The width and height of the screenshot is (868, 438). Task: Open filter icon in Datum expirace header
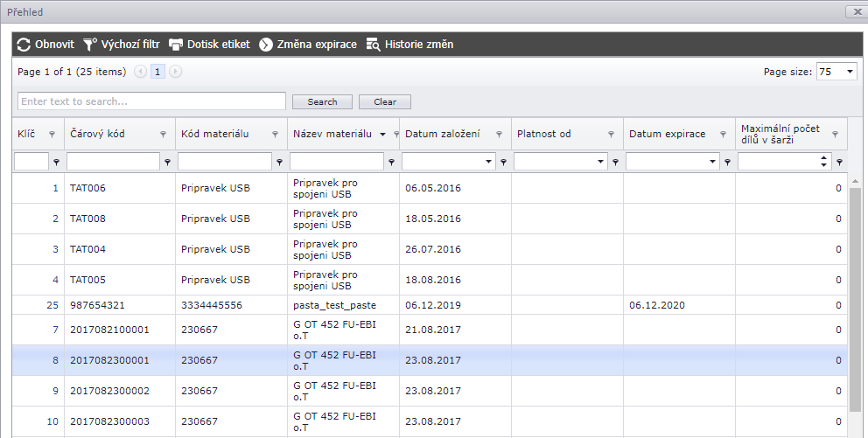[724, 135]
